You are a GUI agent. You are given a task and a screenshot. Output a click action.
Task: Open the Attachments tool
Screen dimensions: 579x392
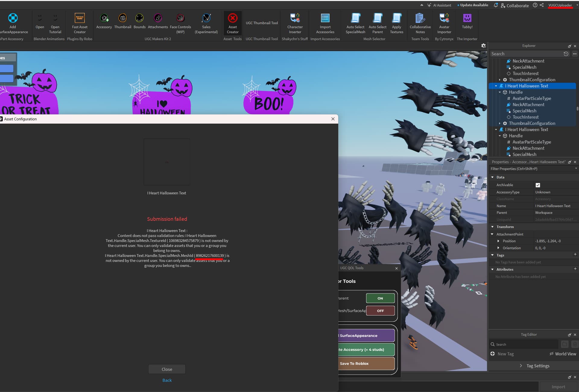pos(158,21)
